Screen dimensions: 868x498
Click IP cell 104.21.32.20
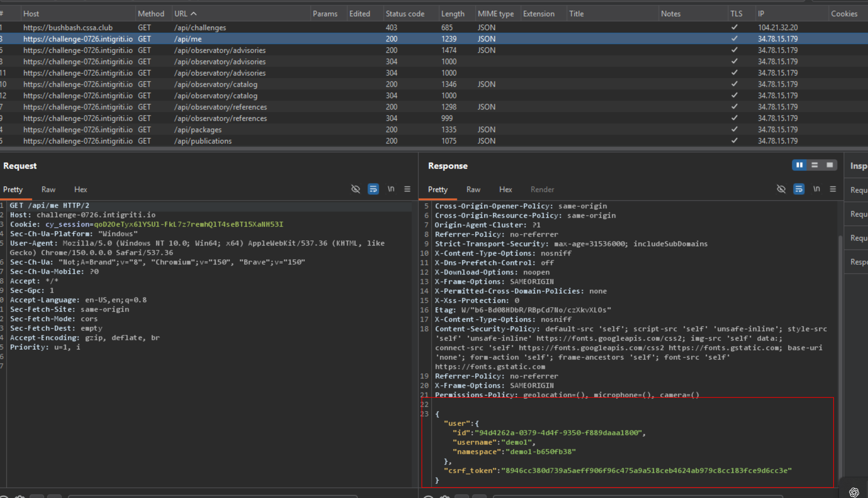tap(777, 27)
